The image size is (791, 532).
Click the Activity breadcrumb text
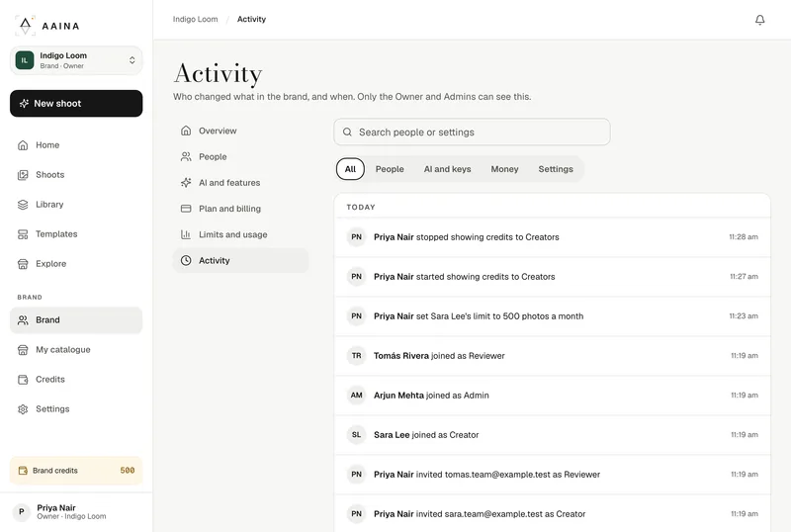click(251, 19)
